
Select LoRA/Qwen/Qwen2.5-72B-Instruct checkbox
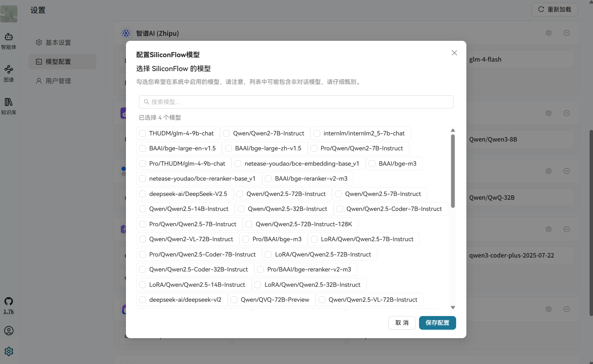click(269, 254)
